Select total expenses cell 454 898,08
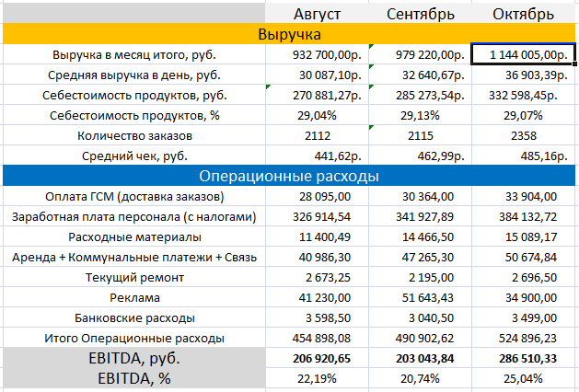The image size is (579, 392). coord(317,338)
